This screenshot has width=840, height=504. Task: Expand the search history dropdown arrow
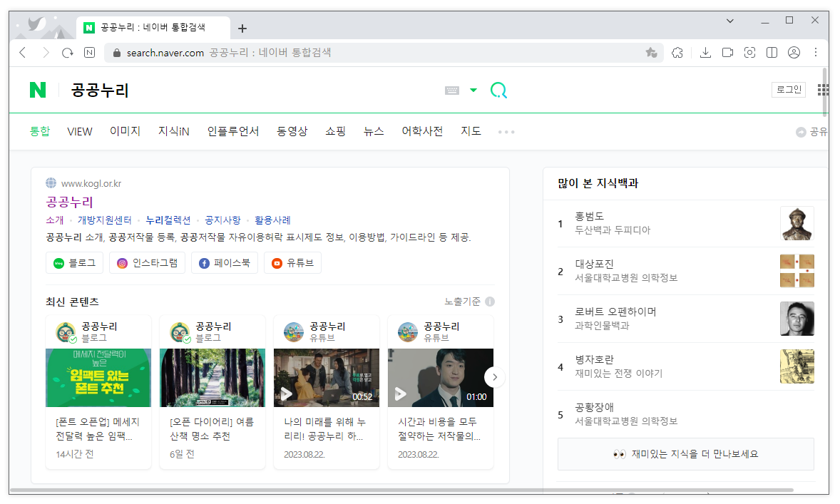coord(473,90)
